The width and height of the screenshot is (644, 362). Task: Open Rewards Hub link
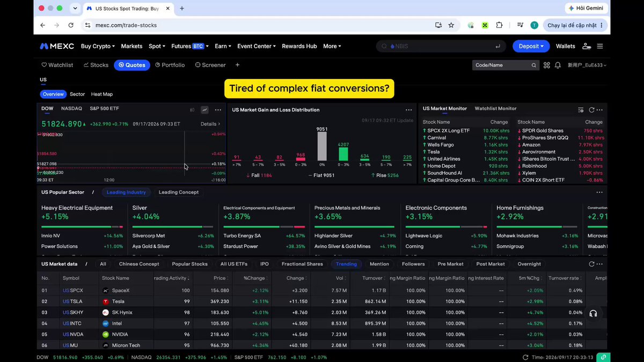299,46
